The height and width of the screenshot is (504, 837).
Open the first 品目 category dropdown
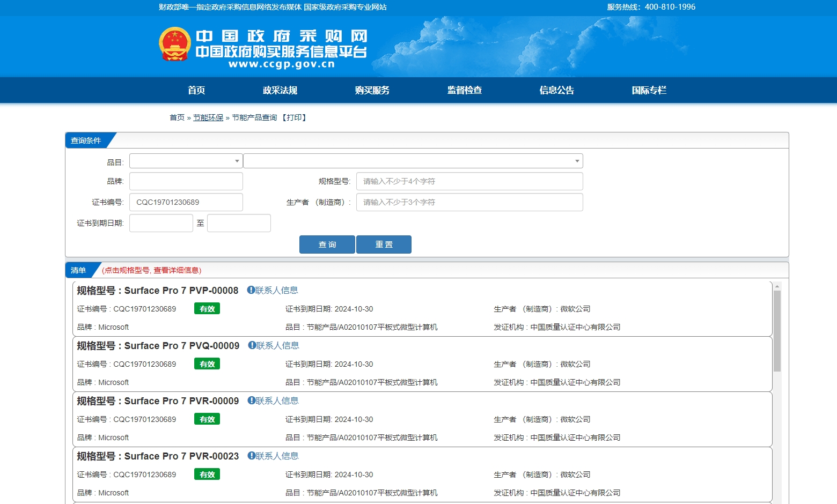[x=186, y=161]
